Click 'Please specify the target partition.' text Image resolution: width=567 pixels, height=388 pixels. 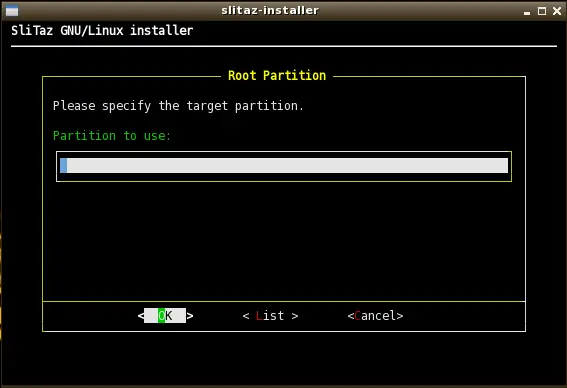click(178, 106)
